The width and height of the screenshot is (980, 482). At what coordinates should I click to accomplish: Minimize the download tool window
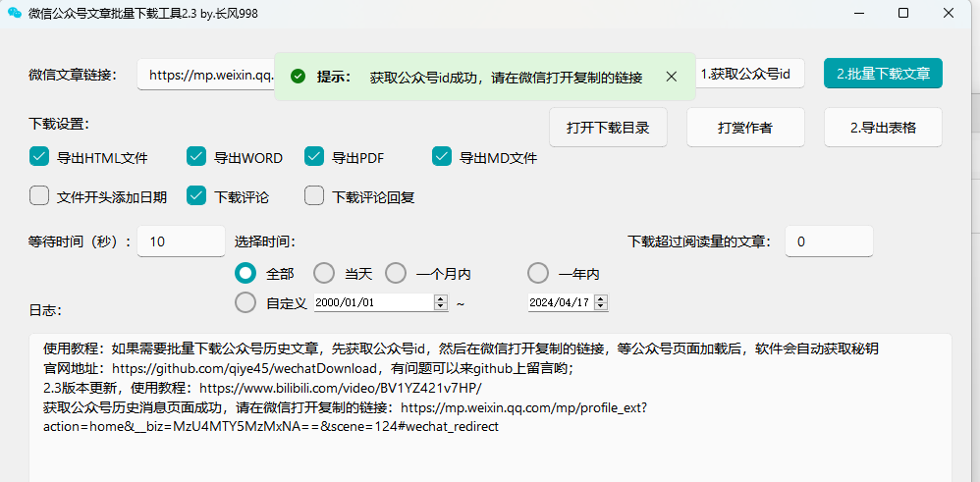(x=859, y=13)
